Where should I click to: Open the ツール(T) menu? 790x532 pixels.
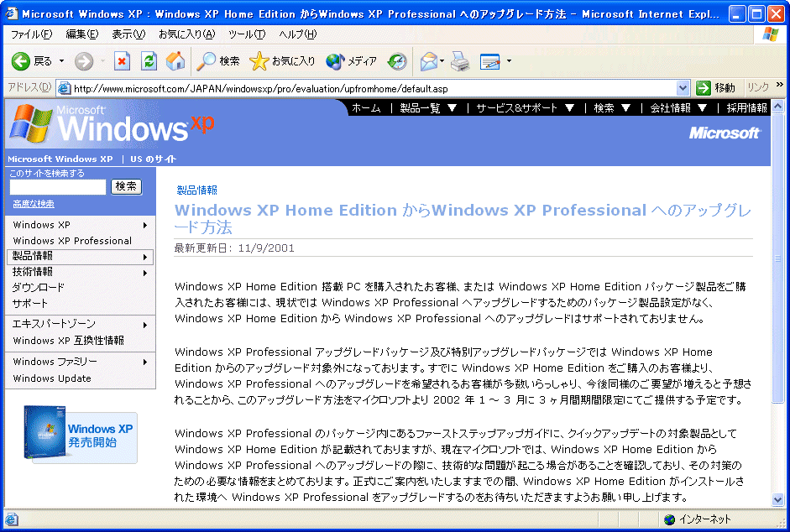(x=247, y=34)
